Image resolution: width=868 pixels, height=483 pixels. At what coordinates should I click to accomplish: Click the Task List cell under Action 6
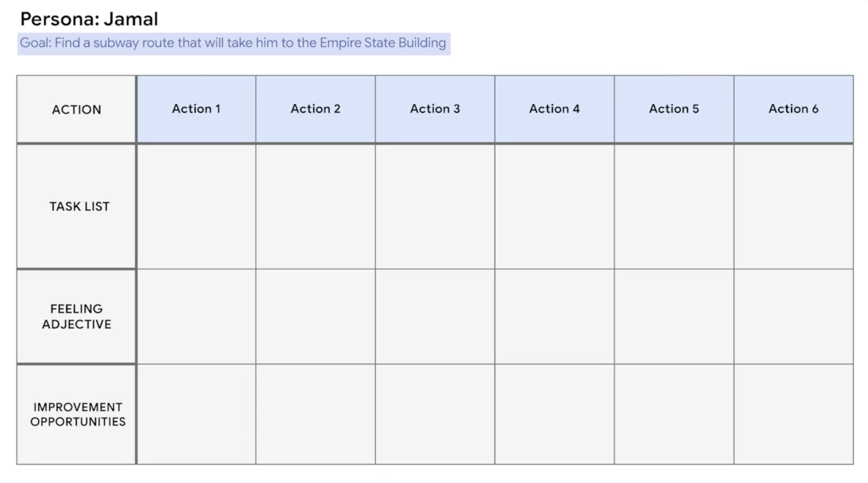coord(794,206)
